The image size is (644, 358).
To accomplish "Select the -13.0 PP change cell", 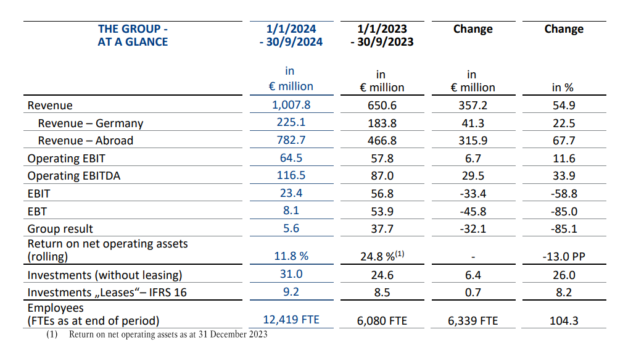I will 564,257.
